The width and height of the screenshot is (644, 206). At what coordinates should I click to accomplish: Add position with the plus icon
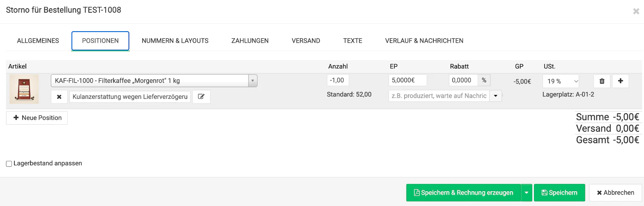[620, 81]
